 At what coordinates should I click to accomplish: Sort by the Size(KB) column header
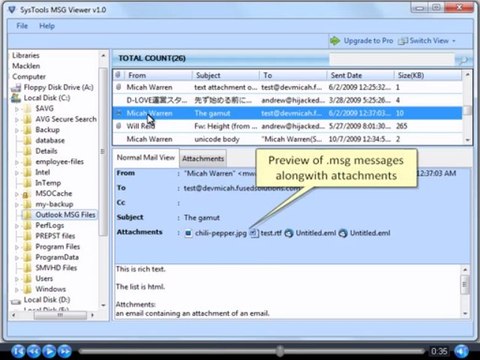point(428,75)
